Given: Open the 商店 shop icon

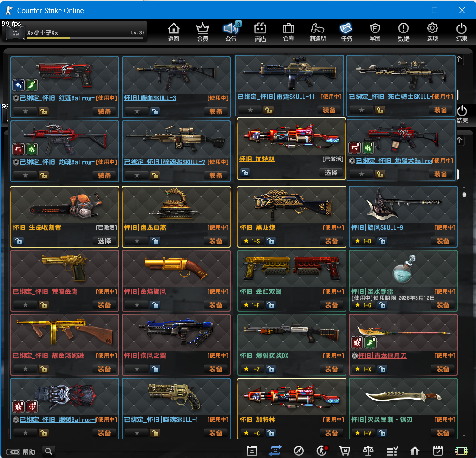Looking at the screenshot, I should 260,32.
